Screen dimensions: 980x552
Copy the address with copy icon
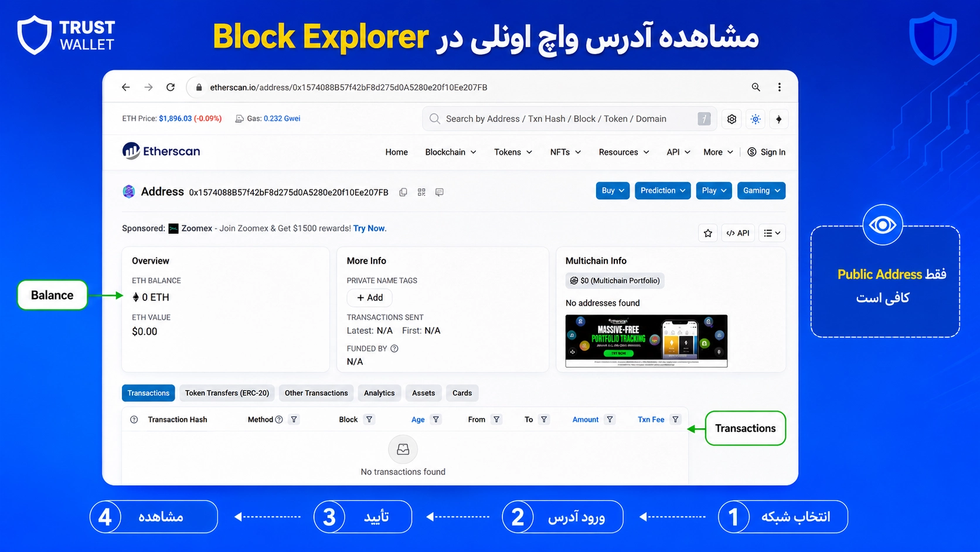403,192
